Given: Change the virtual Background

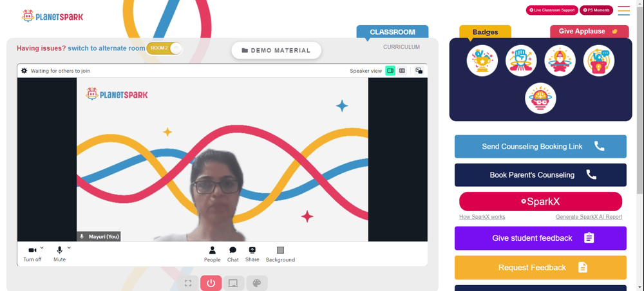Looking at the screenshot, I should [x=280, y=254].
